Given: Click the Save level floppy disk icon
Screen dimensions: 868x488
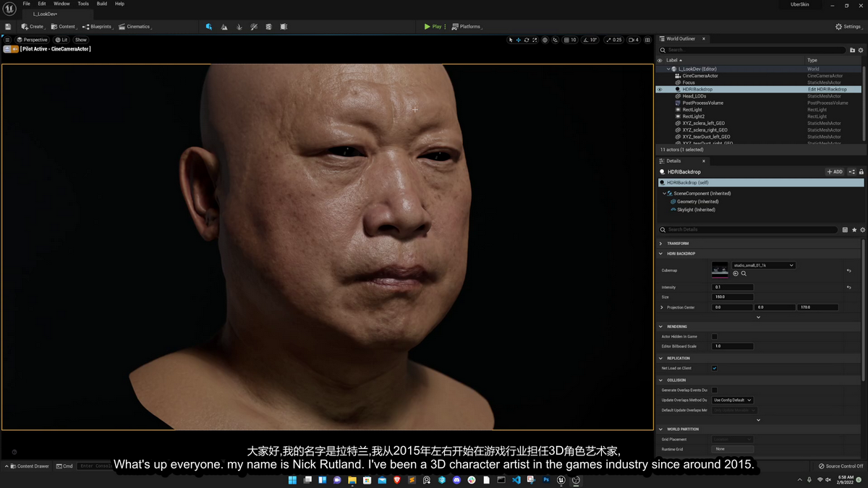Looking at the screenshot, I should pyautogui.click(x=8, y=27).
